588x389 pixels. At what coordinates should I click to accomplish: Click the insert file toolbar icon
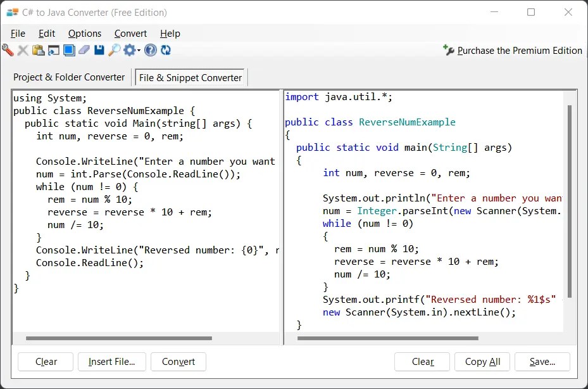point(52,49)
